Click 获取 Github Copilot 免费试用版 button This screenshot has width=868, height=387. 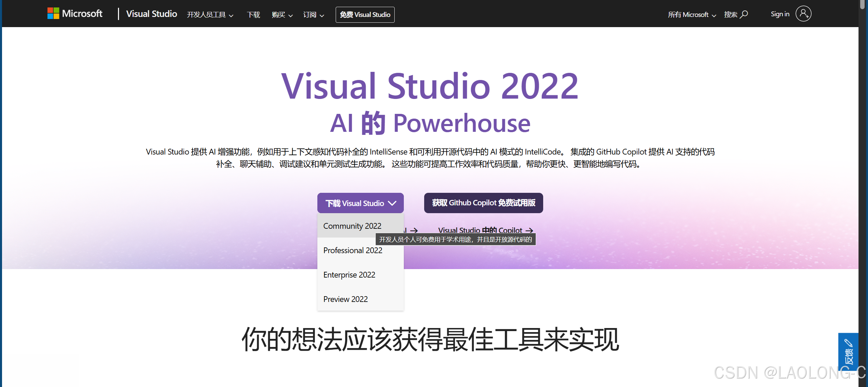pos(483,203)
